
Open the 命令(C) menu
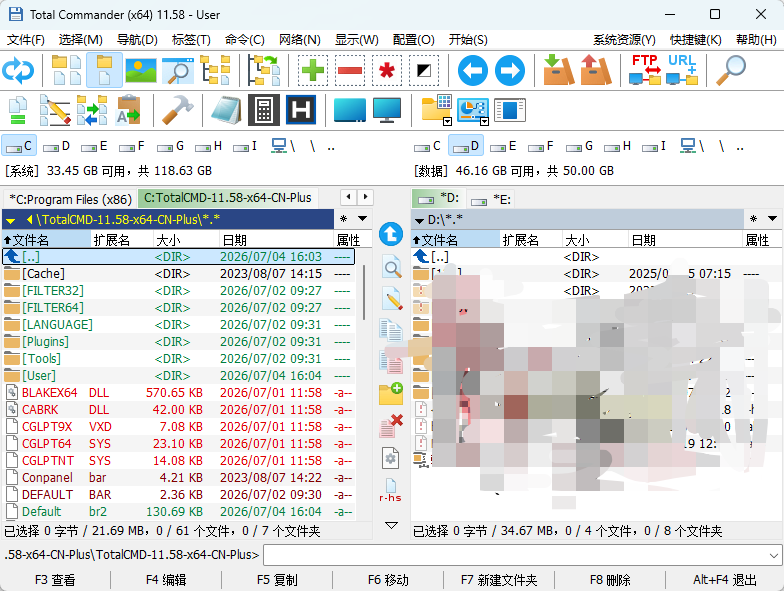244,40
